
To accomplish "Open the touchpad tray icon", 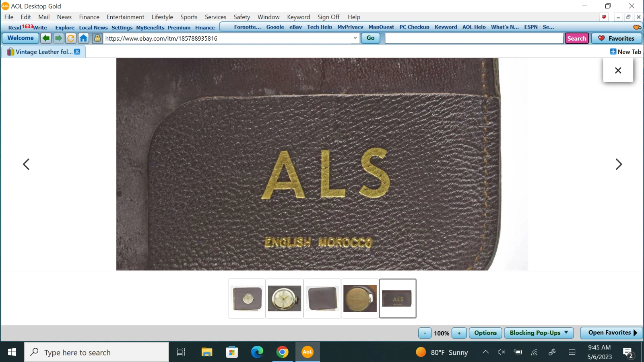I will 572,352.
